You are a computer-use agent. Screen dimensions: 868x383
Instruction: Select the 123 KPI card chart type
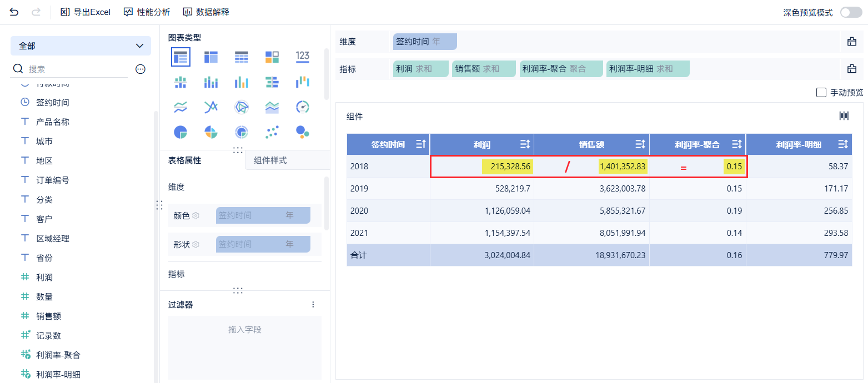(303, 57)
